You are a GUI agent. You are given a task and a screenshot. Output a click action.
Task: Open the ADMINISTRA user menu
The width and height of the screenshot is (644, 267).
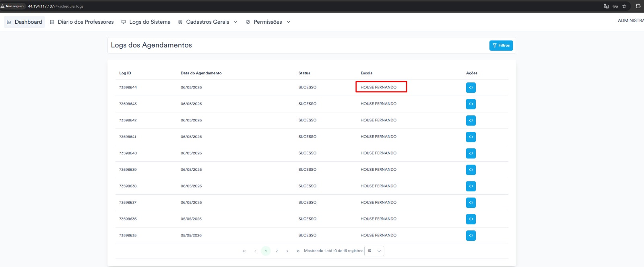pos(631,21)
